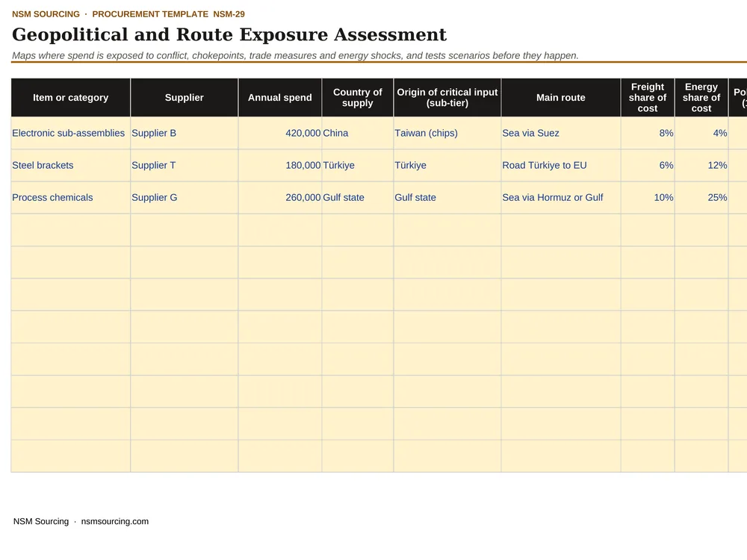Click the 10% freight share cell
The image size is (747, 560).
click(648, 198)
